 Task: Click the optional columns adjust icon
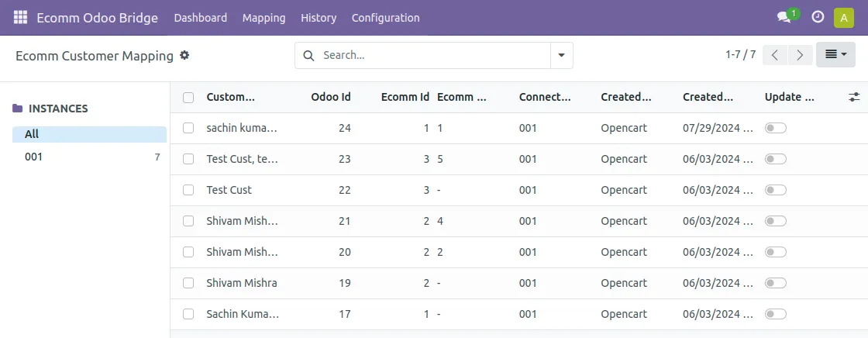point(854,97)
